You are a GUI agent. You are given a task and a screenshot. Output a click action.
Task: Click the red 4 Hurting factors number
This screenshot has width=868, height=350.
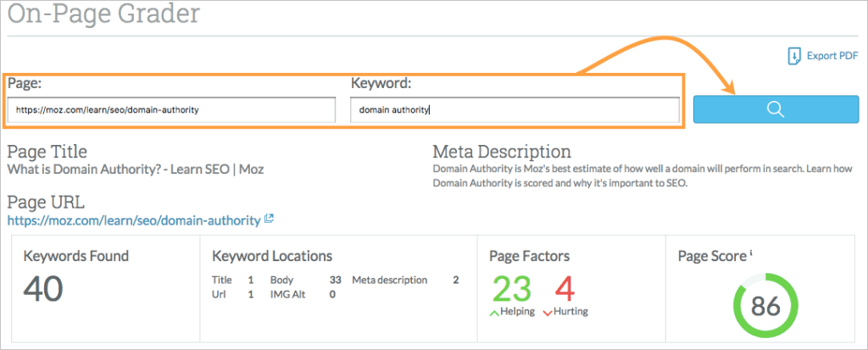[565, 289]
